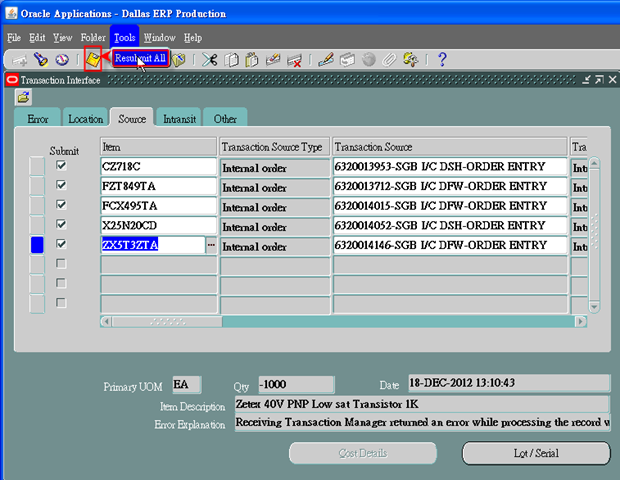Click the Edit Field pencil icon

click(x=326, y=60)
